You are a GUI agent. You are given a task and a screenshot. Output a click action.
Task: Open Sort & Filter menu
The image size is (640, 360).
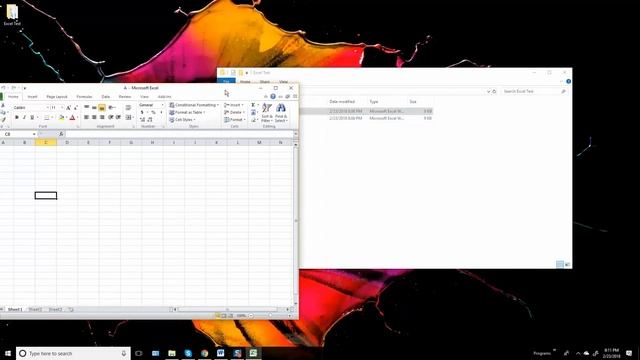point(267,112)
